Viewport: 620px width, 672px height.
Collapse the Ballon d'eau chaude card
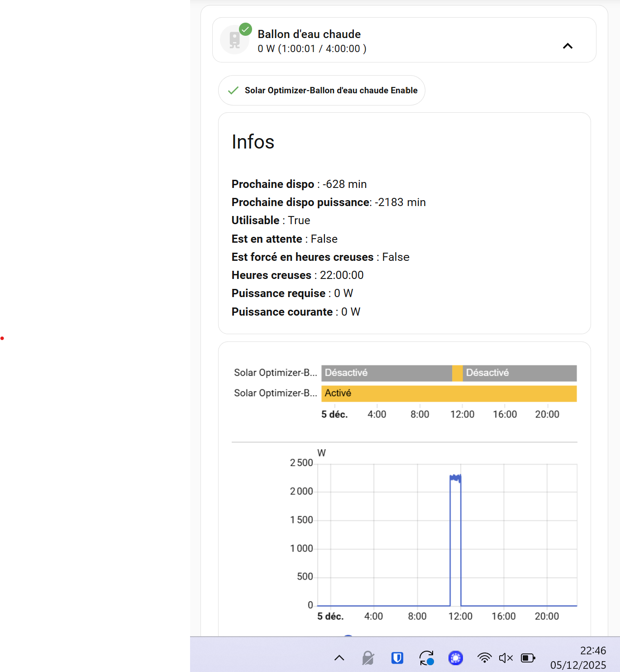pyautogui.click(x=568, y=46)
